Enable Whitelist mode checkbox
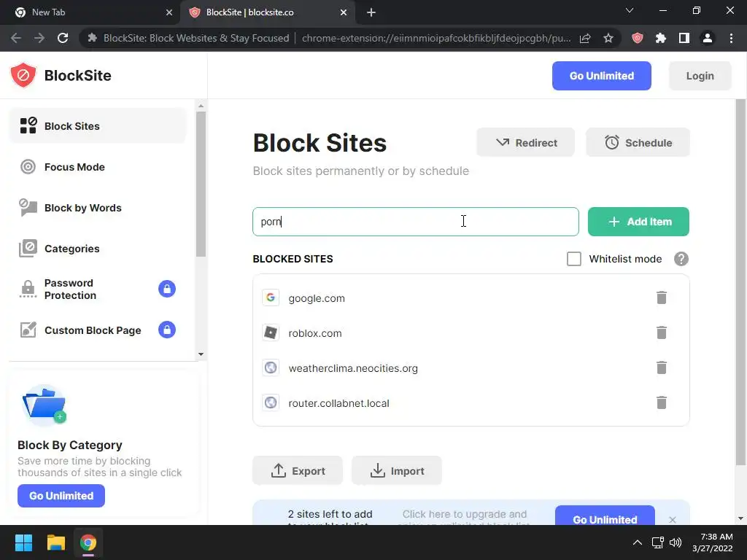Viewport: 747px width, 560px height. [574, 259]
